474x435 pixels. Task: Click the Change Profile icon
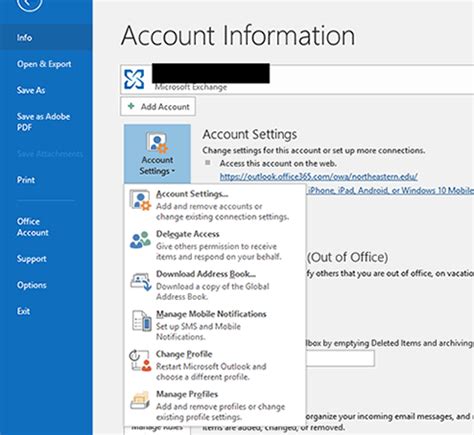coord(140,360)
